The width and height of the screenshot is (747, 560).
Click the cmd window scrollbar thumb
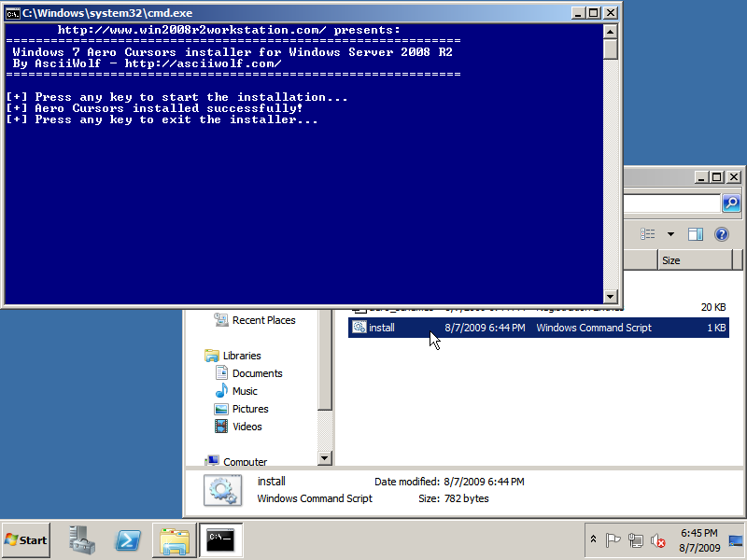click(611, 49)
